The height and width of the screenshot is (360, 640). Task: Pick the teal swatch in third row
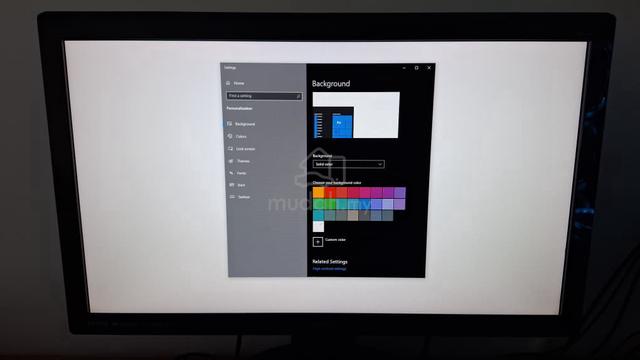coord(318,215)
